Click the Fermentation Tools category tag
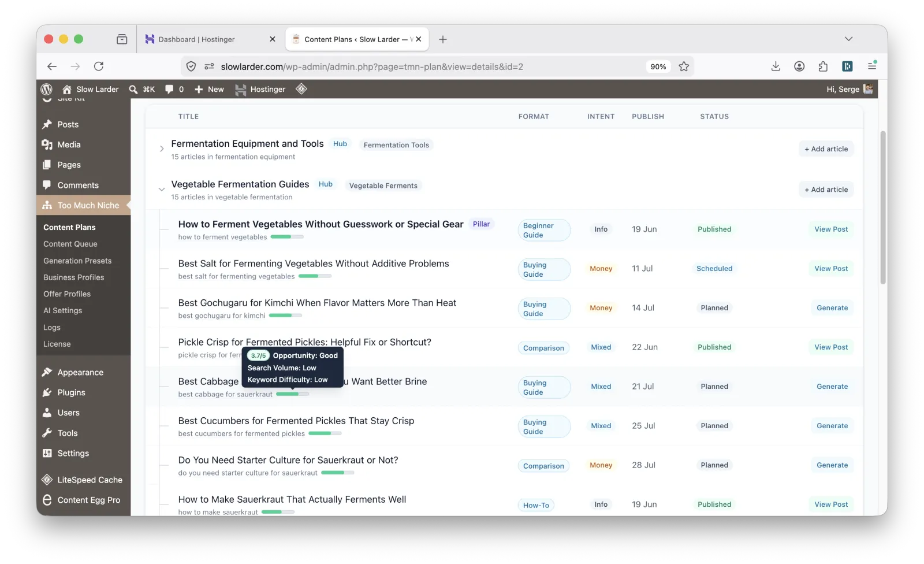This screenshot has width=924, height=564. tap(396, 145)
